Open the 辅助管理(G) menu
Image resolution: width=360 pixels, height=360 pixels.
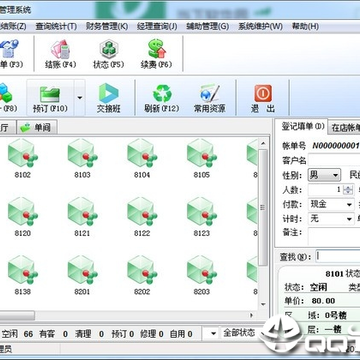pos(208,26)
